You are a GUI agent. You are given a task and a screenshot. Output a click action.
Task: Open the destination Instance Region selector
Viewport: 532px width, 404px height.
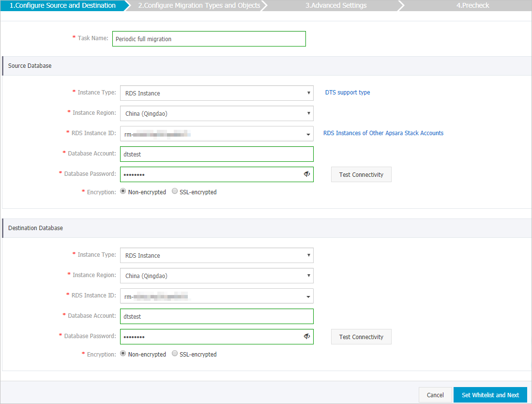(308, 276)
